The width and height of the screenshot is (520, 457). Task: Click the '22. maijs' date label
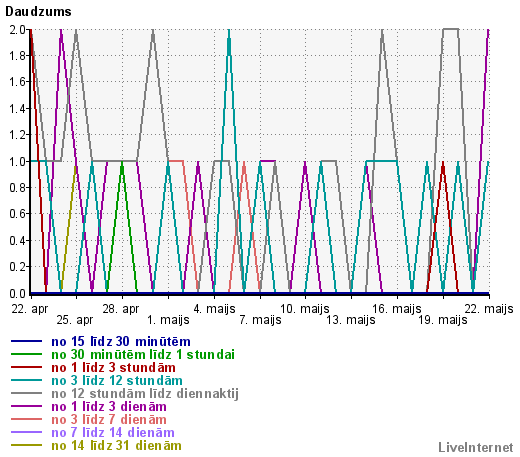(x=489, y=309)
